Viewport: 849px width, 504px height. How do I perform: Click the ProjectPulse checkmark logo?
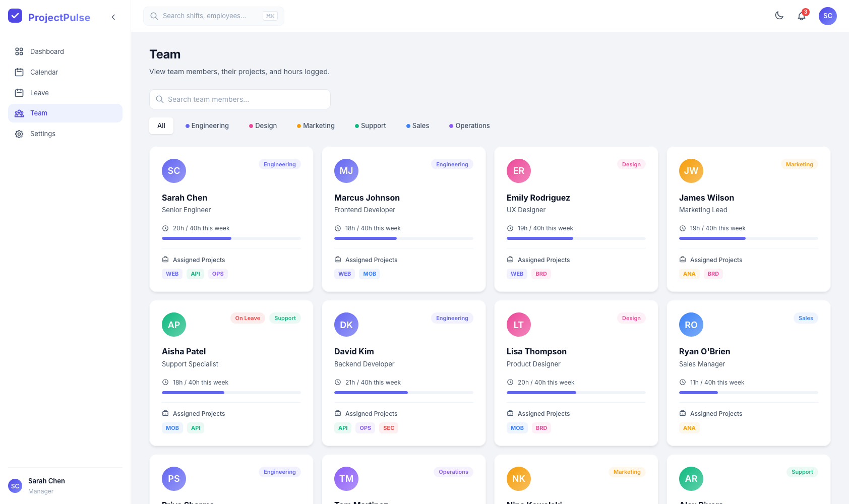pos(15,16)
